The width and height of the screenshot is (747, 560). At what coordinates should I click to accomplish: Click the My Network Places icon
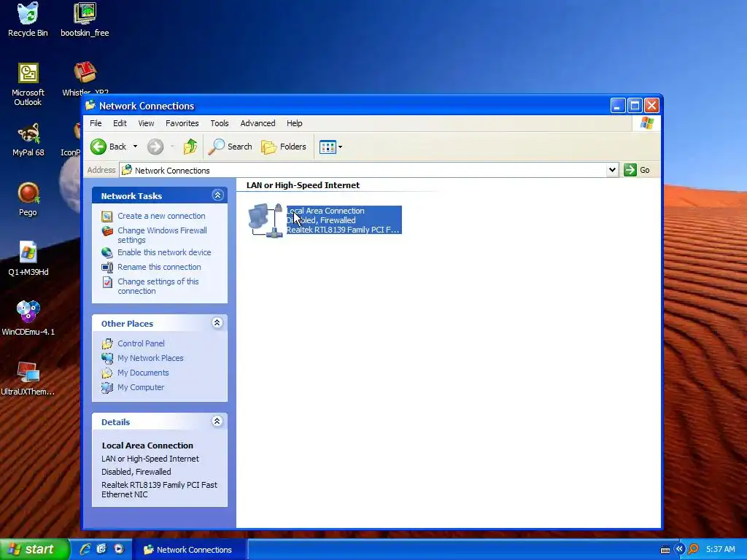click(x=107, y=359)
